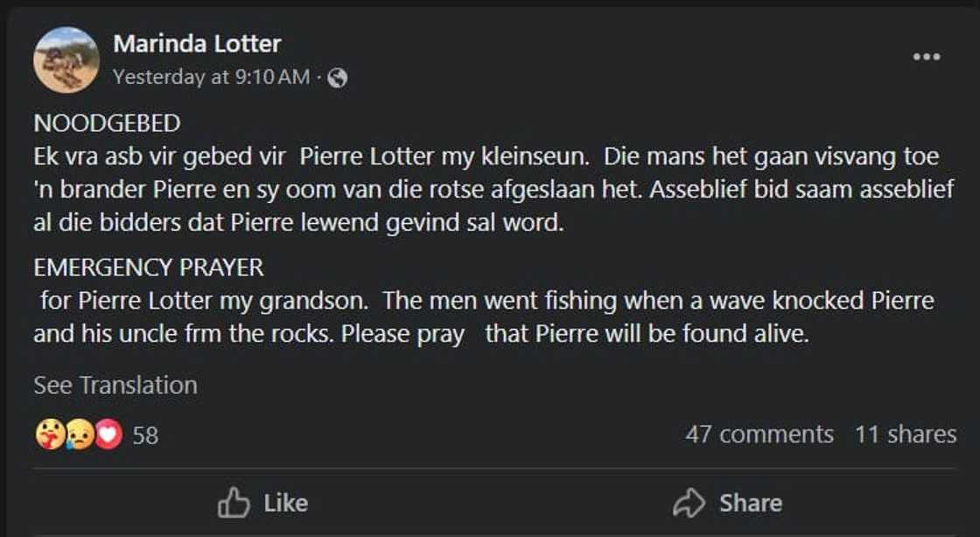Open Marinda Lotter's profile picture
The image size is (980, 537).
pyautogui.click(x=66, y=59)
